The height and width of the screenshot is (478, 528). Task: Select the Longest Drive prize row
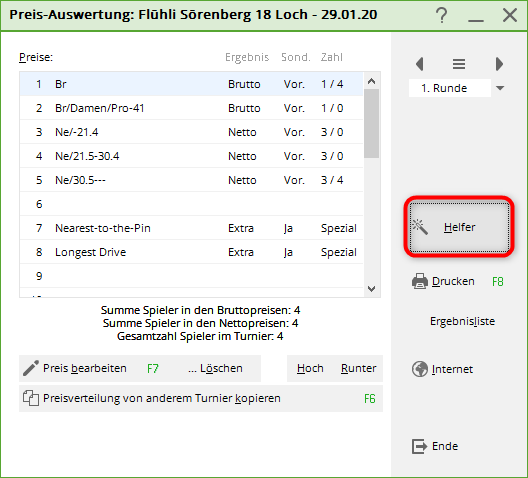(191, 252)
